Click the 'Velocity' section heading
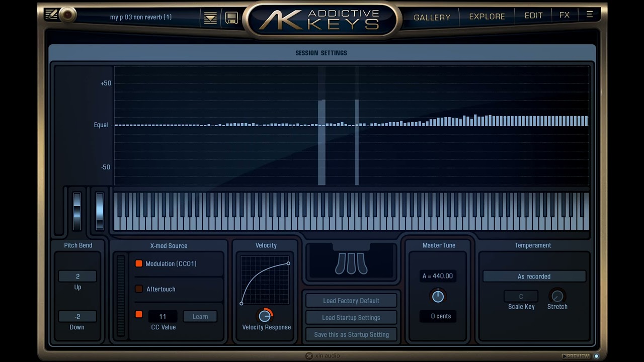 pos(266,245)
